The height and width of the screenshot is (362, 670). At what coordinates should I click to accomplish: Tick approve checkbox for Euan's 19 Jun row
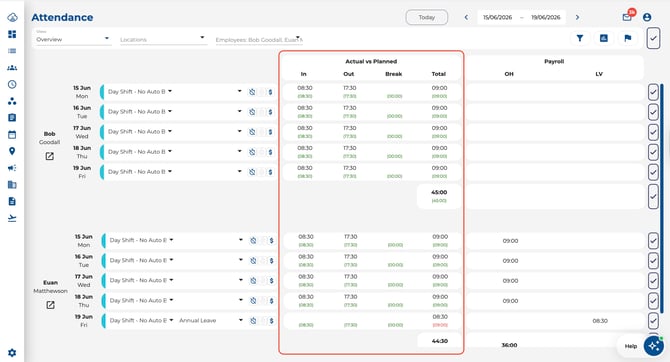click(x=653, y=321)
